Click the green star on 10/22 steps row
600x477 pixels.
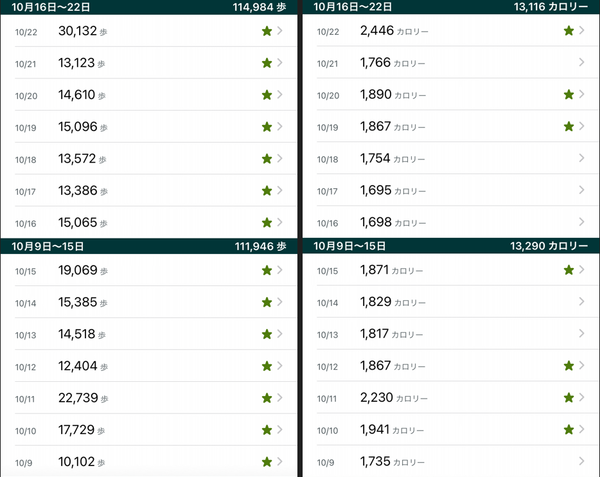(x=267, y=31)
